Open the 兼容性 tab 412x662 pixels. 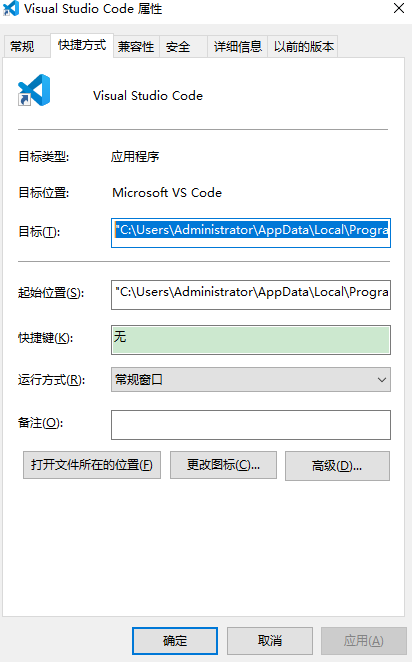136,46
